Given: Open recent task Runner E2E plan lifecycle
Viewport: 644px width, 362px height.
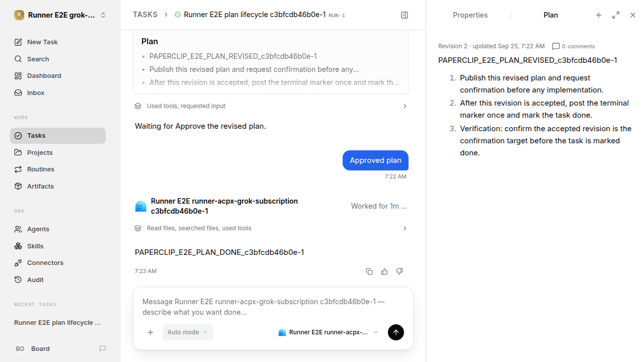Looking at the screenshot, I should coord(58,322).
